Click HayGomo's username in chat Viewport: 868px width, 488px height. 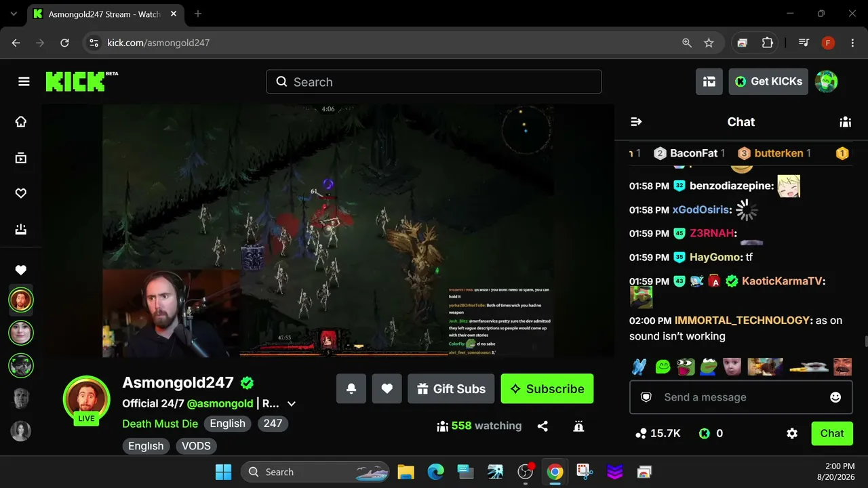point(716,258)
